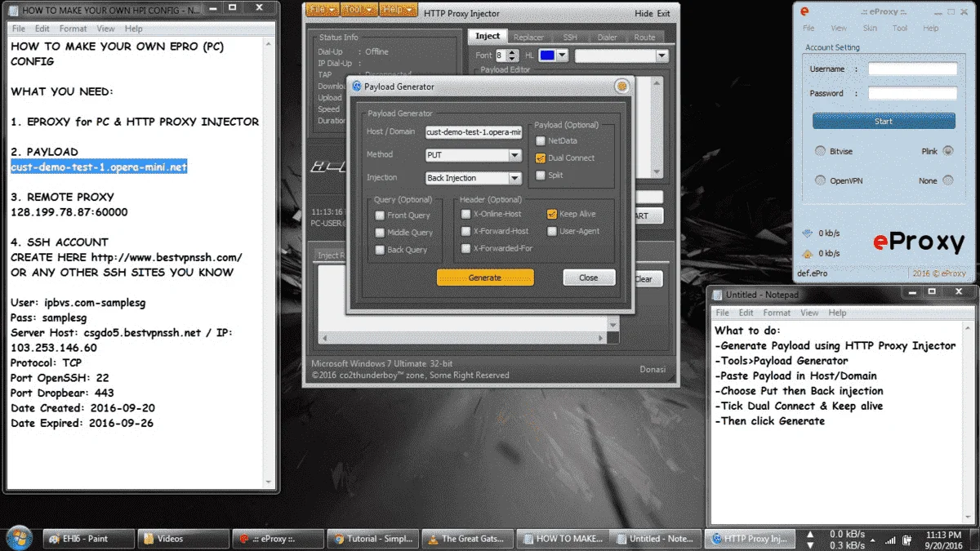The width and height of the screenshot is (980, 551).
Task: Switch to the Replacer tab
Action: pos(528,37)
